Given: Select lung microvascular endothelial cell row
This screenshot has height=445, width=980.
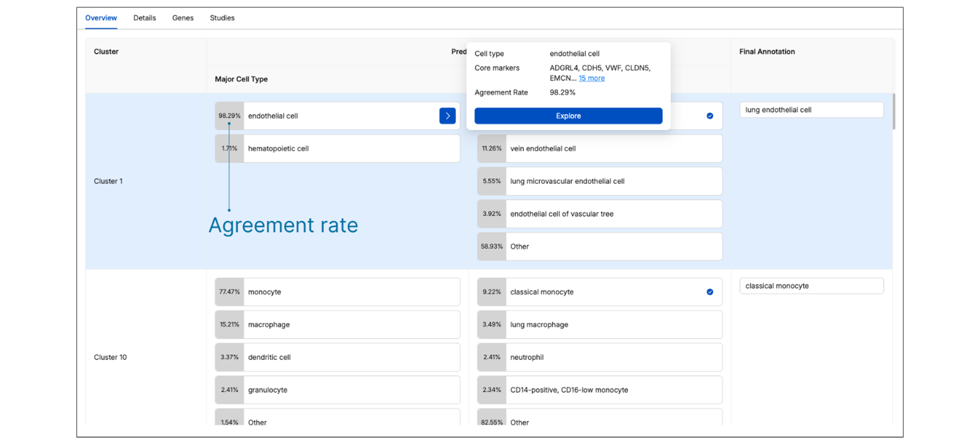Looking at the screenshot, I should 600,181.
